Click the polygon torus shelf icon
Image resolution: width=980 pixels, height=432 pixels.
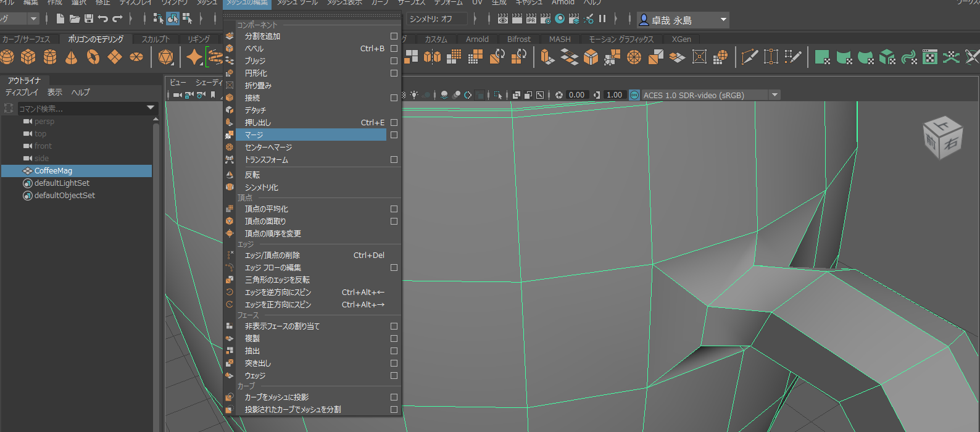point(93,57)
